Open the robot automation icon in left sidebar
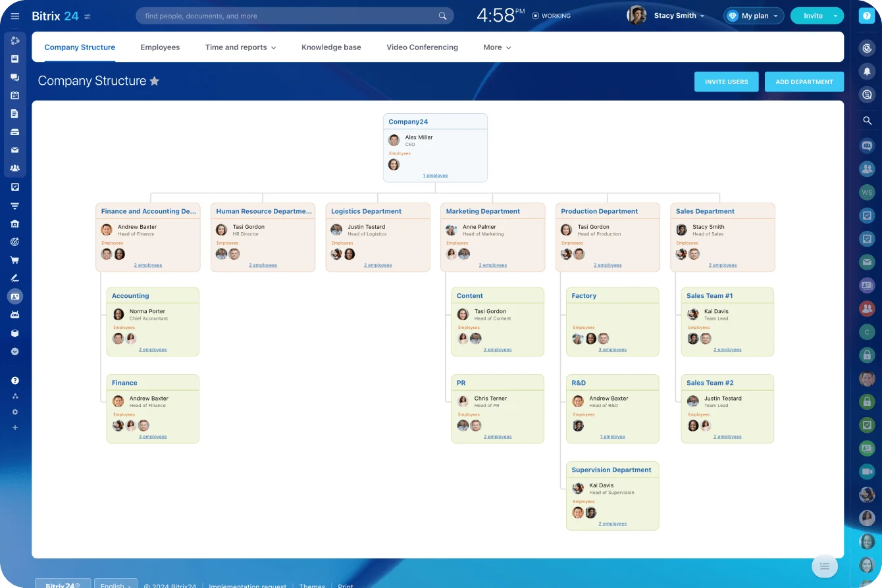This screenshot has height=588, width=882. tap(15, 315)
